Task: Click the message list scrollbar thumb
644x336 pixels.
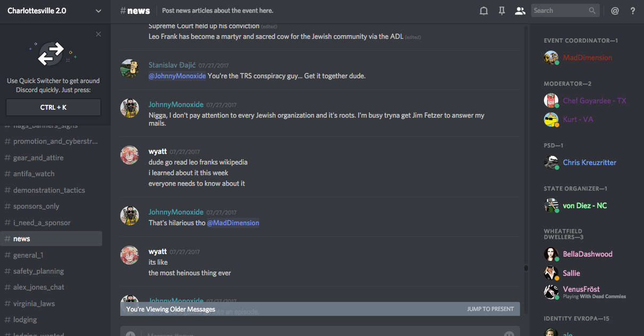Action: pos(526,268)
